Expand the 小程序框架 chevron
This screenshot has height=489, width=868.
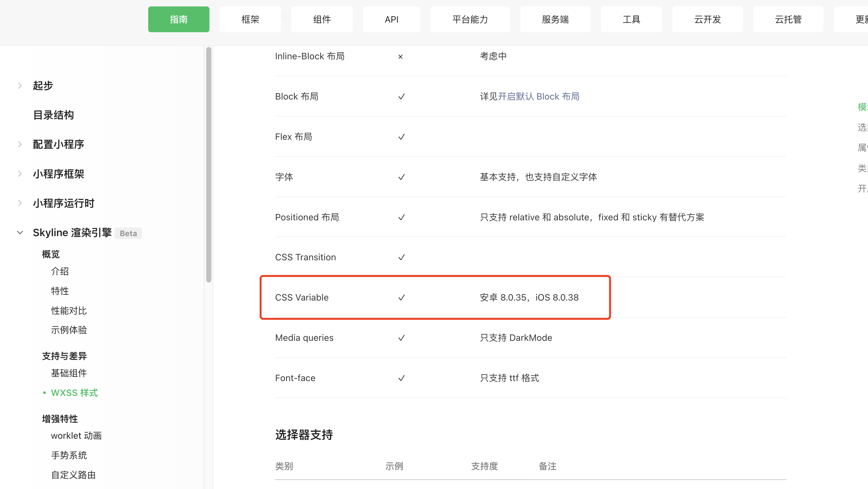click(20, 174)
